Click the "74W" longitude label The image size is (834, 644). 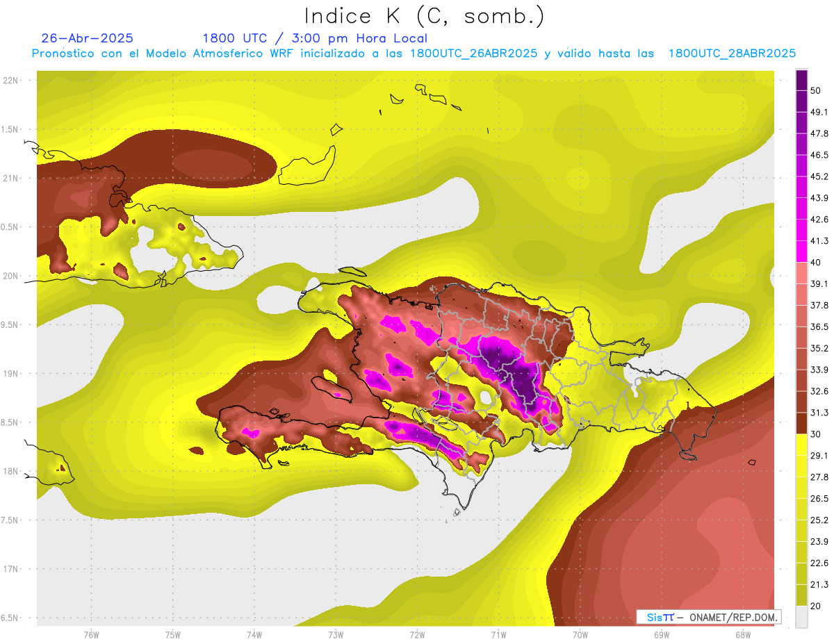coord(254,635)
